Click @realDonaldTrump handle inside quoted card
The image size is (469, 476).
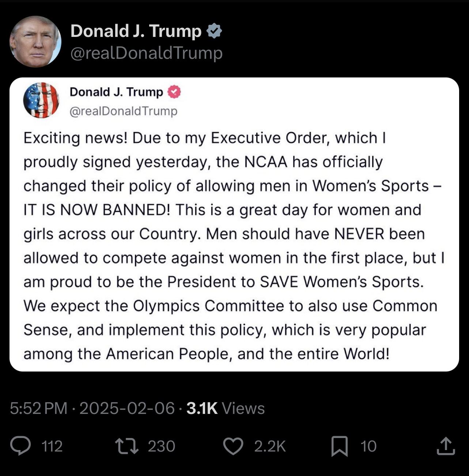[x=124, y=111]
